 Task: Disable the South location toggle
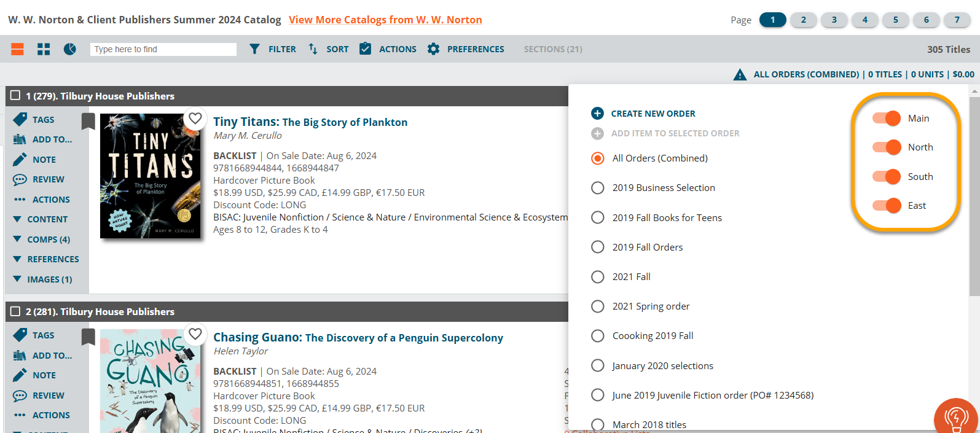tap(887, 176)
